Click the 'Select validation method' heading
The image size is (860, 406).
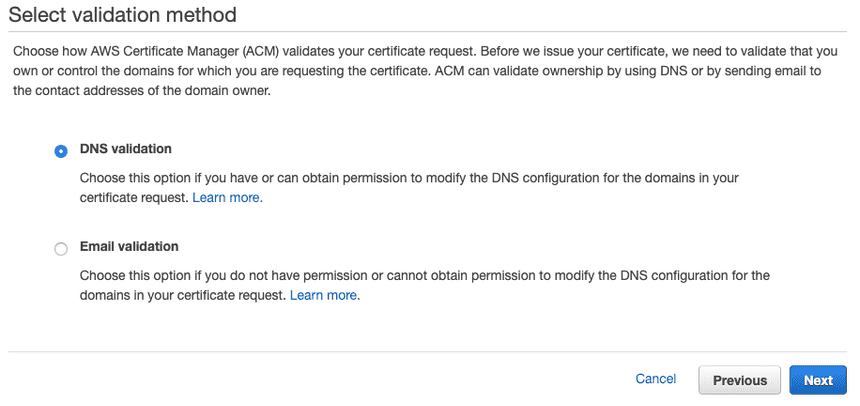[x=122, y=14]
